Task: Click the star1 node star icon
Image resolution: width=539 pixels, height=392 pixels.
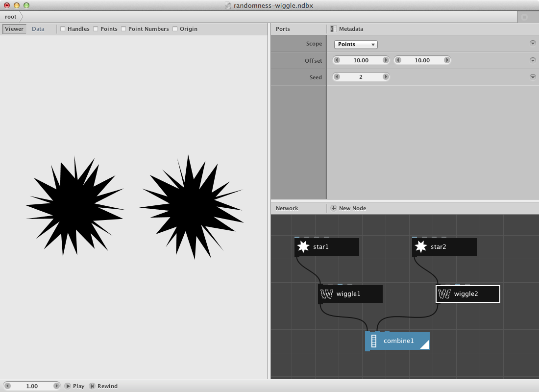Action: (303, 246)
